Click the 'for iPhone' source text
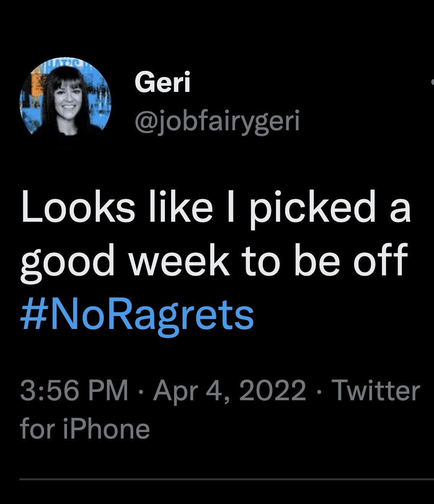The image size is (434, 504). [x=85, y=429]
